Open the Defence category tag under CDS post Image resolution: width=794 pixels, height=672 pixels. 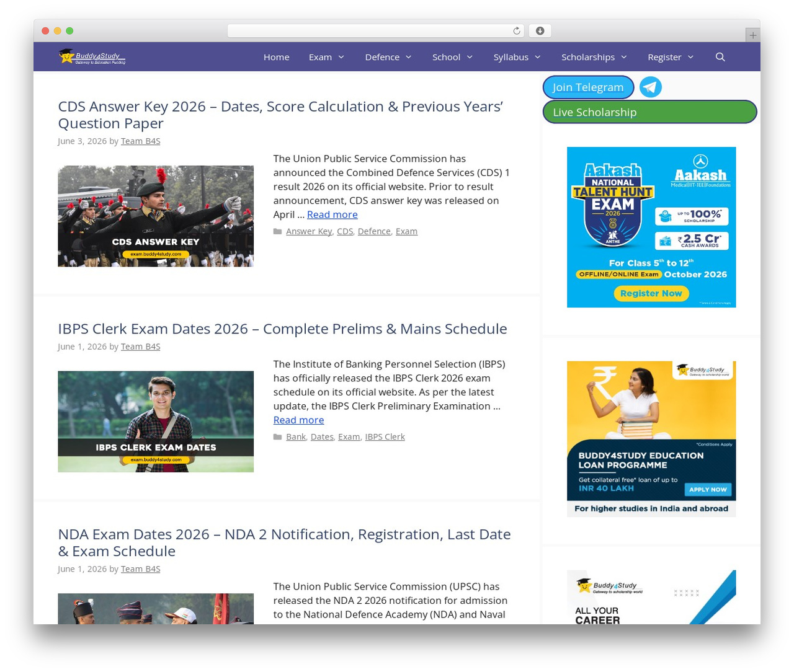(374, 231)
